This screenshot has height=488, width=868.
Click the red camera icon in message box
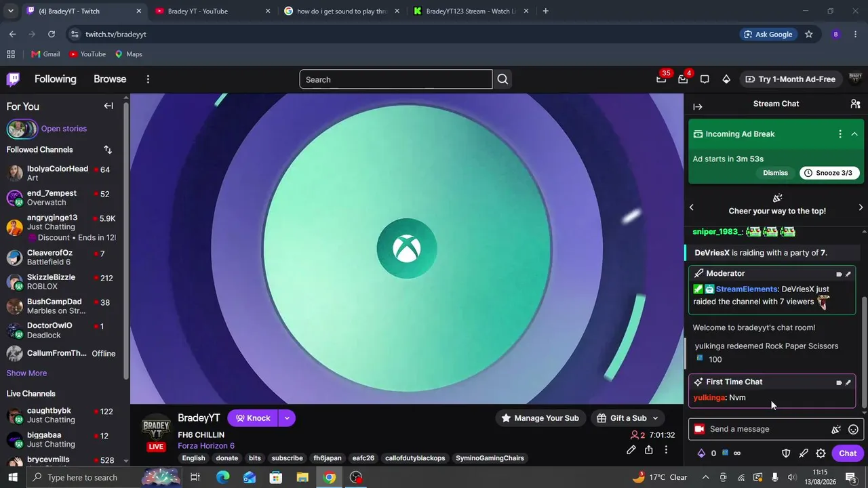(699, 429)
